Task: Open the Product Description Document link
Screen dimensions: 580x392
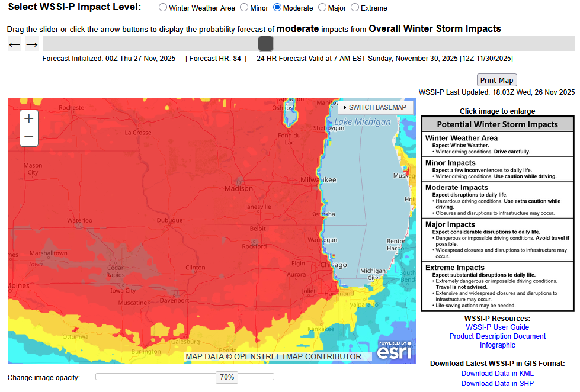Action: [x=497, y=336]
